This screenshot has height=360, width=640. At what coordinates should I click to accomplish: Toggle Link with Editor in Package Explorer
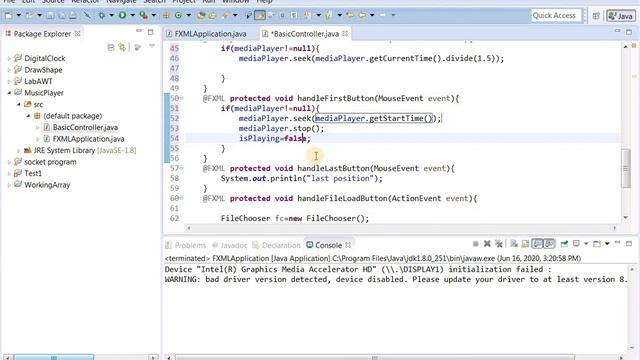click(122, 47)
